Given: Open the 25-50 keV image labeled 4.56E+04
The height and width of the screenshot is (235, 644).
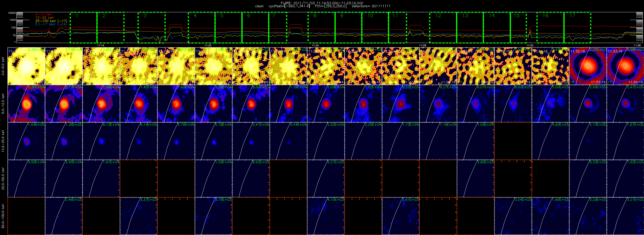Looking at the screenshot, I should pos(26,178).
